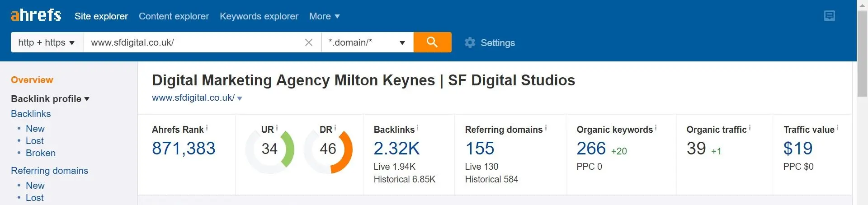This screenshot has height=205, width=868.
Task: Click the info icon beside Organic keywords
Action: pyautogui.click(x=656, y=128)
